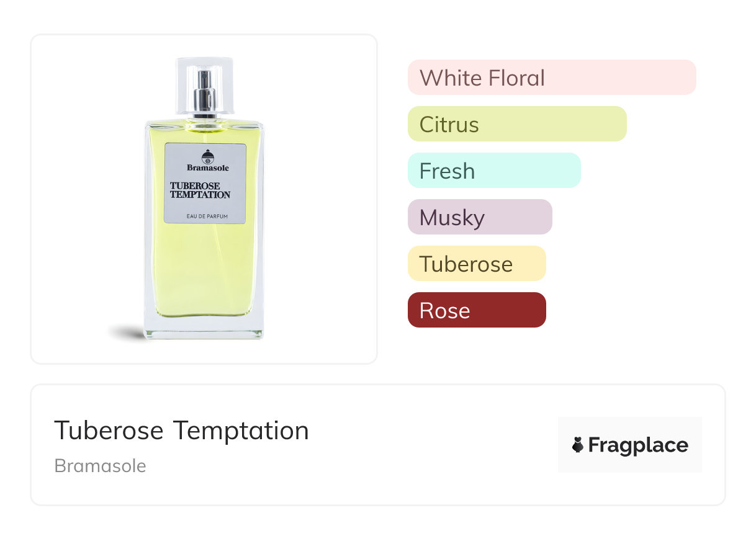
Task: Click the Bramasole name on bottle label
Action: [x=207, y=167]
